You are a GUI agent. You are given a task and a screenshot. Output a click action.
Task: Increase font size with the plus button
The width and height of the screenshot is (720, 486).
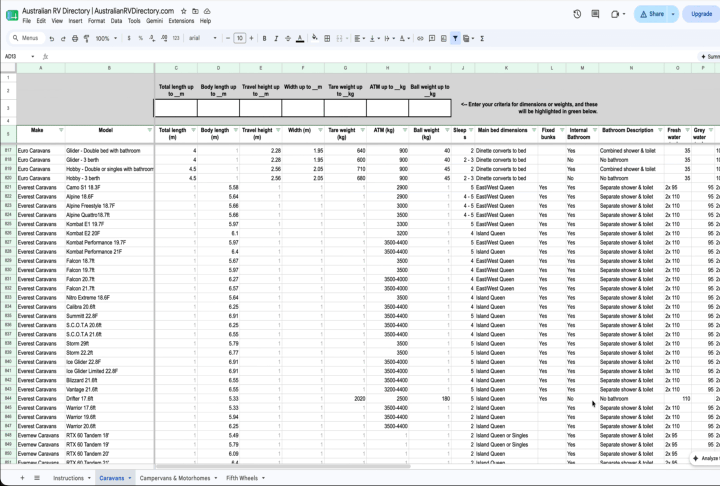click(x=251, y=38)
